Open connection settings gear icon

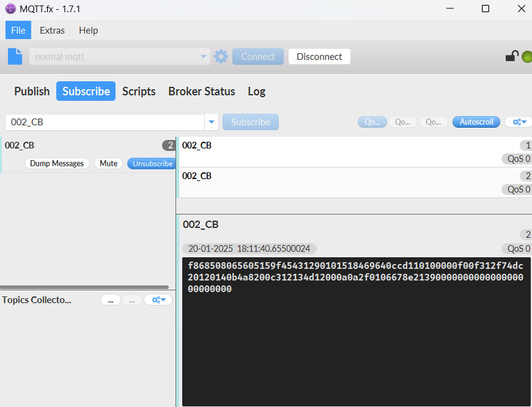[x=221, y=56]
